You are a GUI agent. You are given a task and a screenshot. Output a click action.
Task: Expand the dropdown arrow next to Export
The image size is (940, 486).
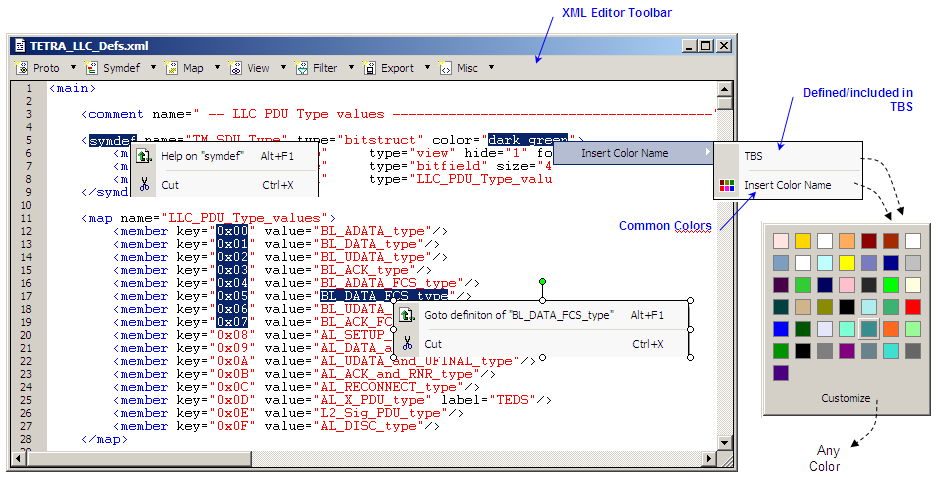pyautogui.click(x=427, y=68)
